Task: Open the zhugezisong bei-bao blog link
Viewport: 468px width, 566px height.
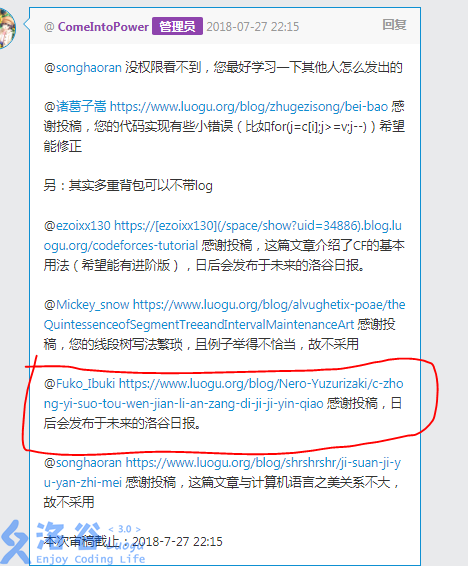Action: pyautogui.click(x=249, y=107)
